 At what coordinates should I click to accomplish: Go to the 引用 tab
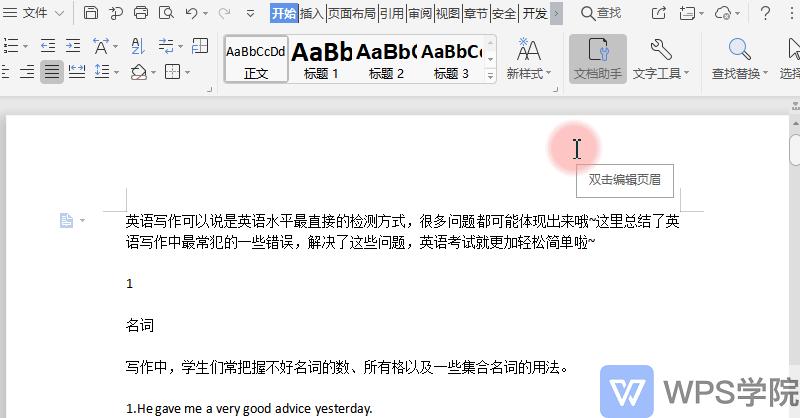coord(392,13)
